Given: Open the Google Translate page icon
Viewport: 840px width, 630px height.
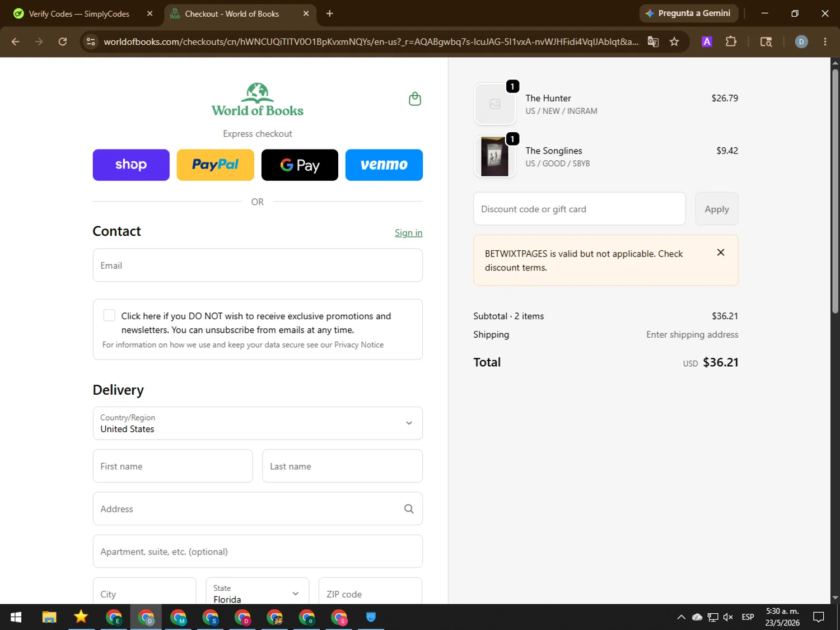Looking at the screenshot, I should pyautogui.click(x=653, y=41).
